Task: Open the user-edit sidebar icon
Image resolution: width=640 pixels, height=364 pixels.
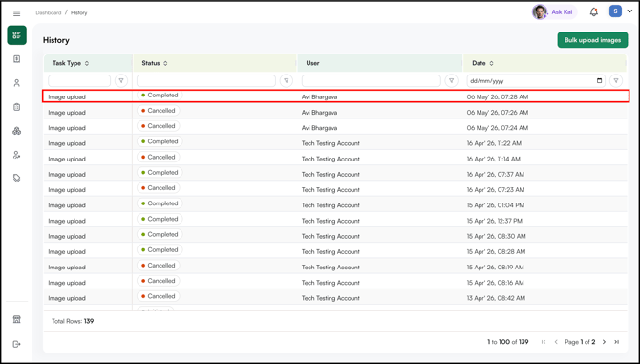Action: (x=17, y=155)
